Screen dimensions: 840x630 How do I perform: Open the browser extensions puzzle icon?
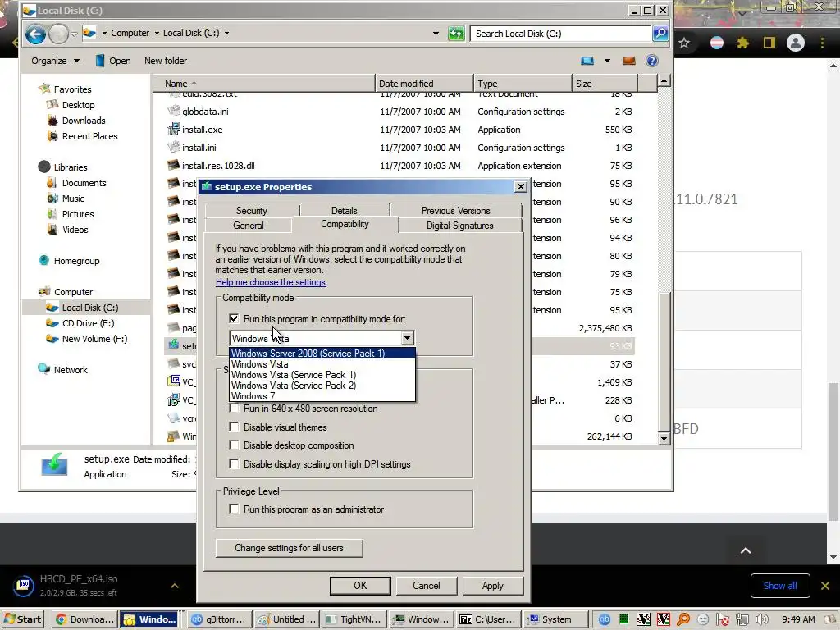coord(743,43)
